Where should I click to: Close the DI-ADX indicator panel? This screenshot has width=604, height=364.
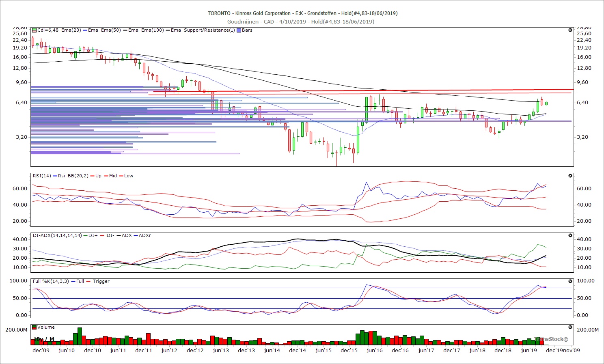(570, 235)
